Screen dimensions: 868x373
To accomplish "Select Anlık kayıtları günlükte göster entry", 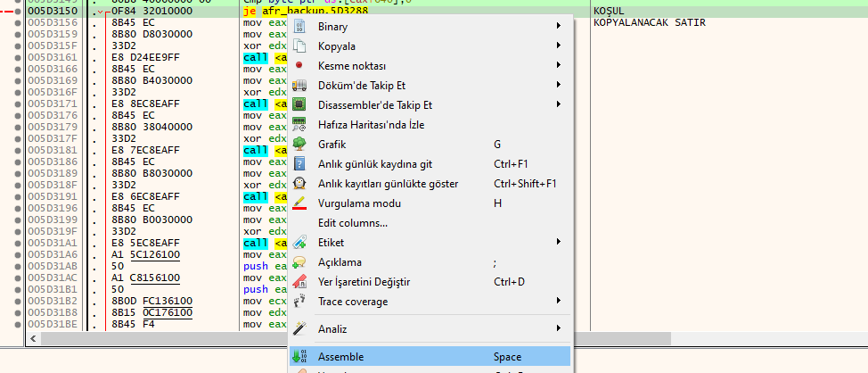I will coord(430,184).
